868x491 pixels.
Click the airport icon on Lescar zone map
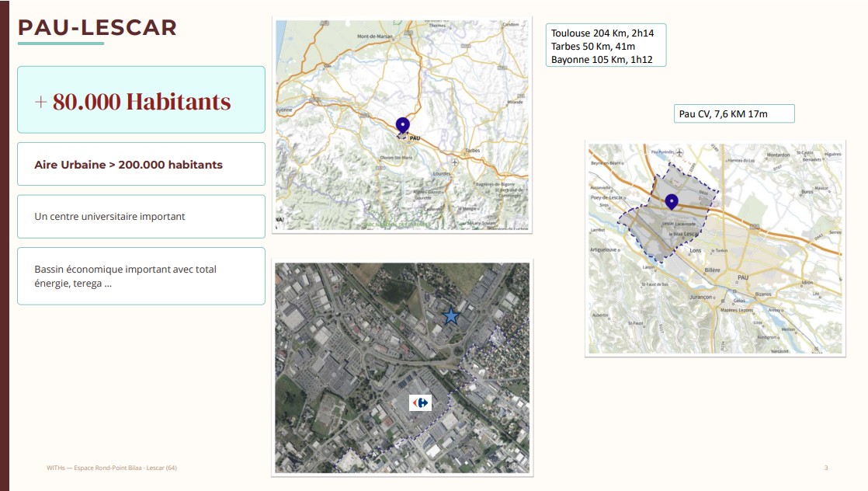tap(679, 151)
